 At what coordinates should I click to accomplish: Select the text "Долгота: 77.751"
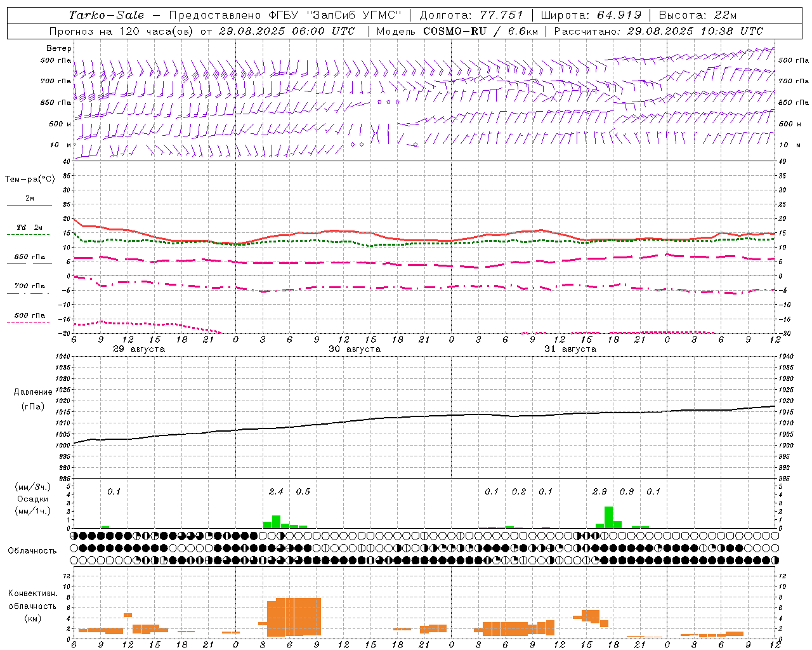471,15
